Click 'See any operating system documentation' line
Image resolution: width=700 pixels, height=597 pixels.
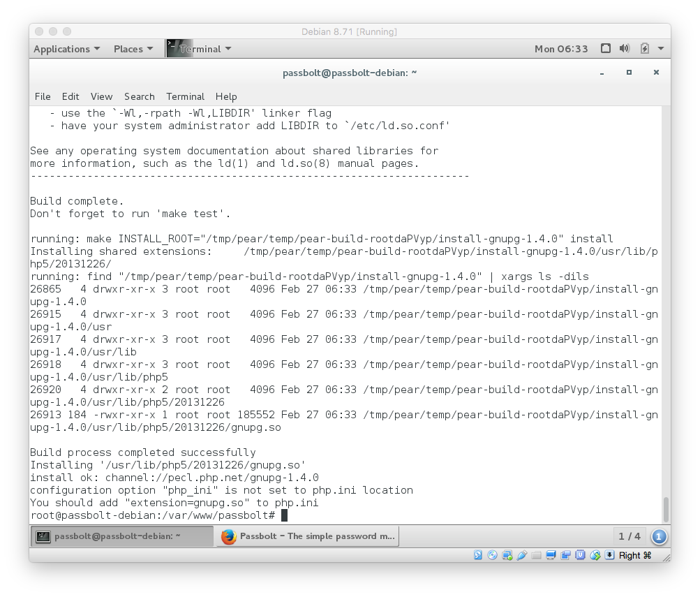coord(234,151)
